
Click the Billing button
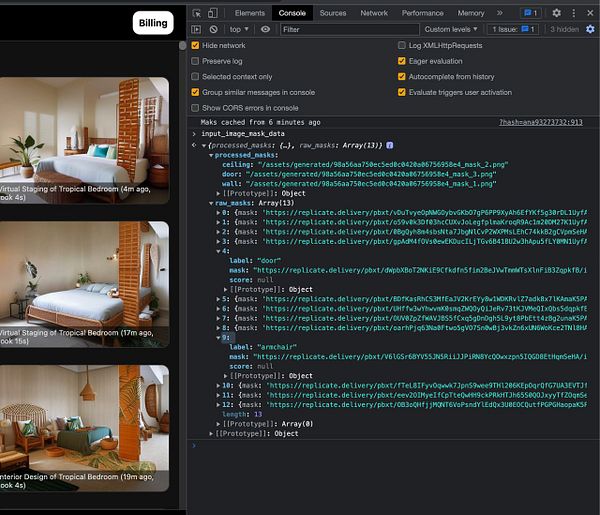[153, 23]
